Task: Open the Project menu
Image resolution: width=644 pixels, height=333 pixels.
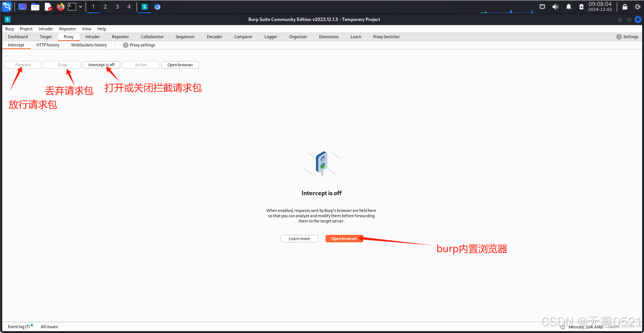Action: 26,29
